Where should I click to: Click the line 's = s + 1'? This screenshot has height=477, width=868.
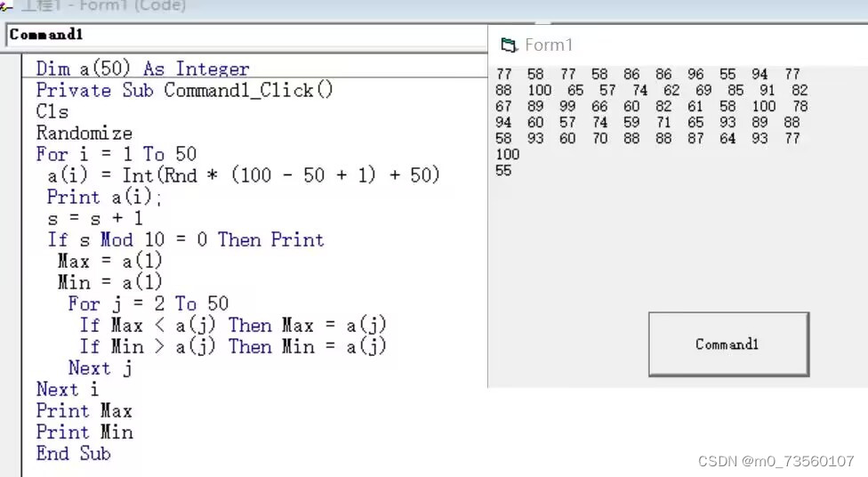(x=95, y=219)
